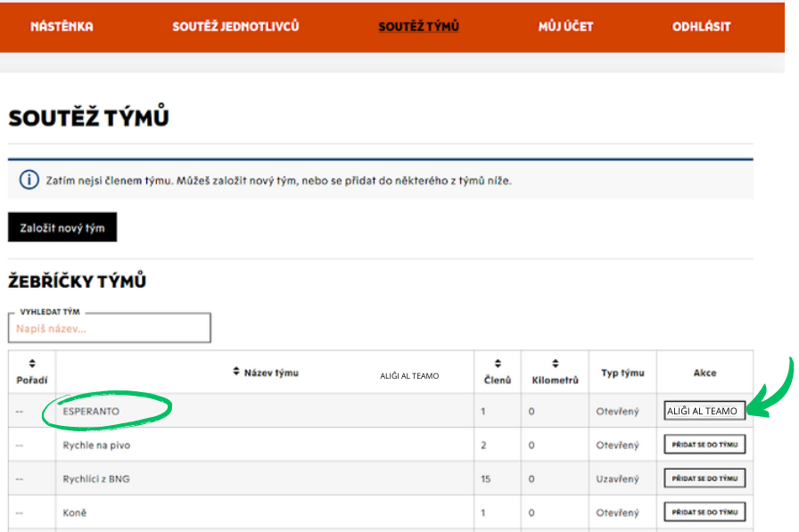Click the Koně team name
Viewport: 799px width, 532px height.
point(75,512)
